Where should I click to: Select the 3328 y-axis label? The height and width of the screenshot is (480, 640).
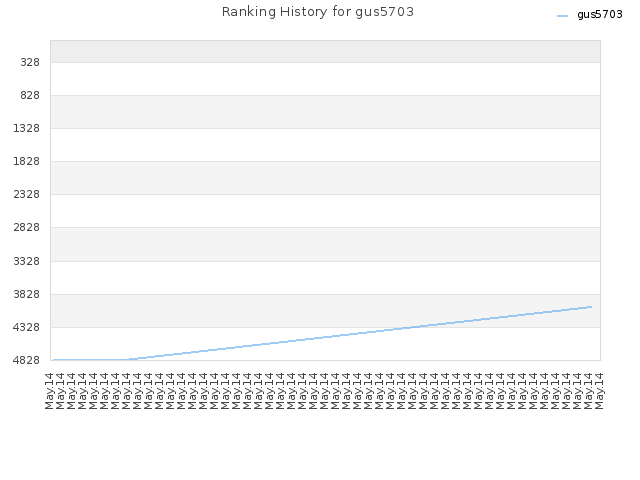[x=27, y=261]
